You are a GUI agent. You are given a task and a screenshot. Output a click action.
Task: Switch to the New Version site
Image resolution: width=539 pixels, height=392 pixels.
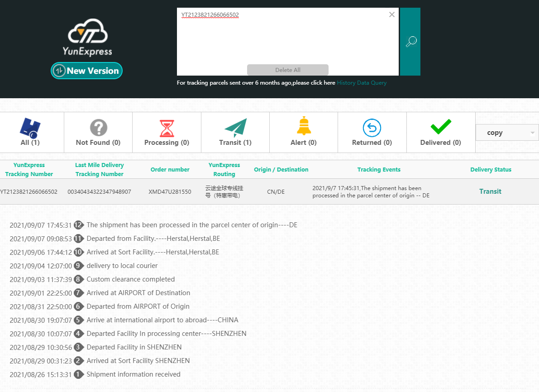tap(86, 71)
